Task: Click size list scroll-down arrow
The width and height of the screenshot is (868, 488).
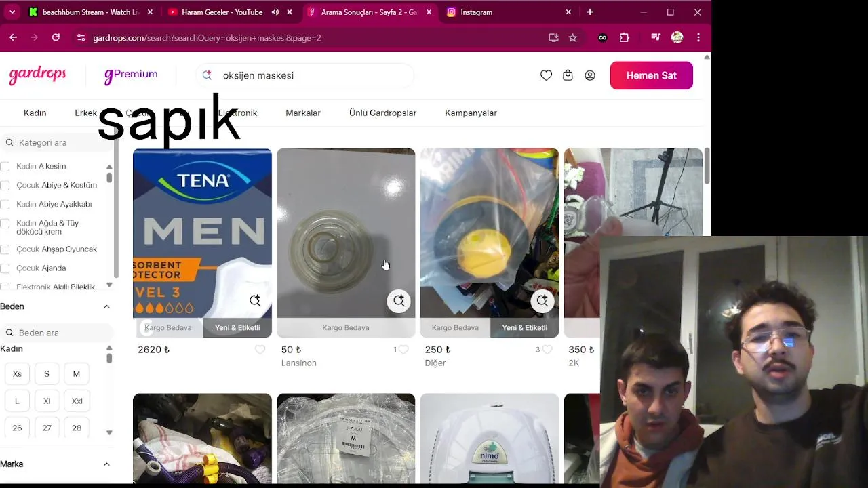Action: coord(109,432)
